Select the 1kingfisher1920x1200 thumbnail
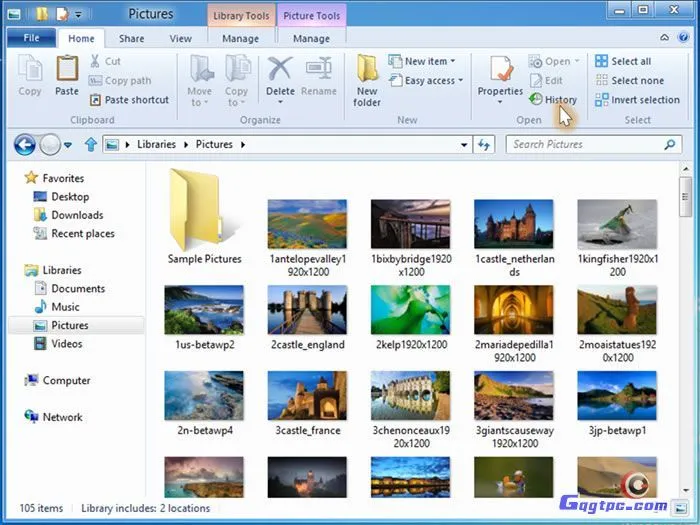 (x=617, y=237)
